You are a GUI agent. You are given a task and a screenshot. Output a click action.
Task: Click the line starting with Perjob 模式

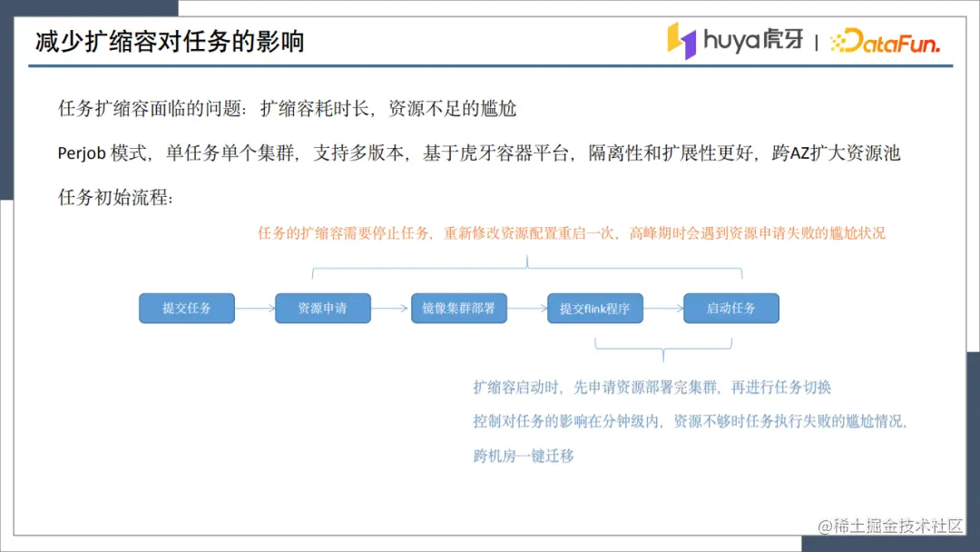[x=479, y=153]
